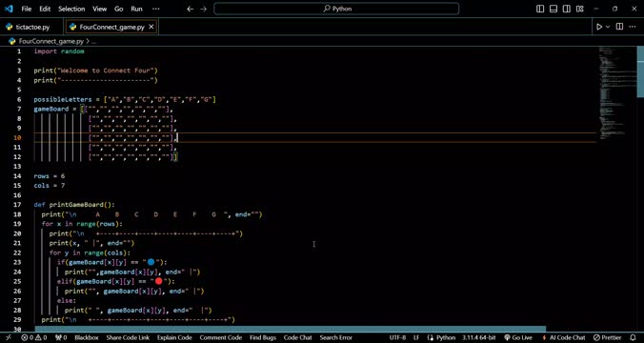Open the Selection menu
644x343 pixels.
coord(71,9)
